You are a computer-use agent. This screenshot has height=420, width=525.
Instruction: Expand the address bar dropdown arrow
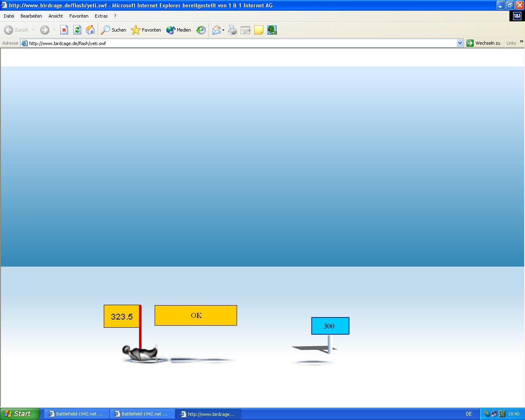tap(460, 43)
